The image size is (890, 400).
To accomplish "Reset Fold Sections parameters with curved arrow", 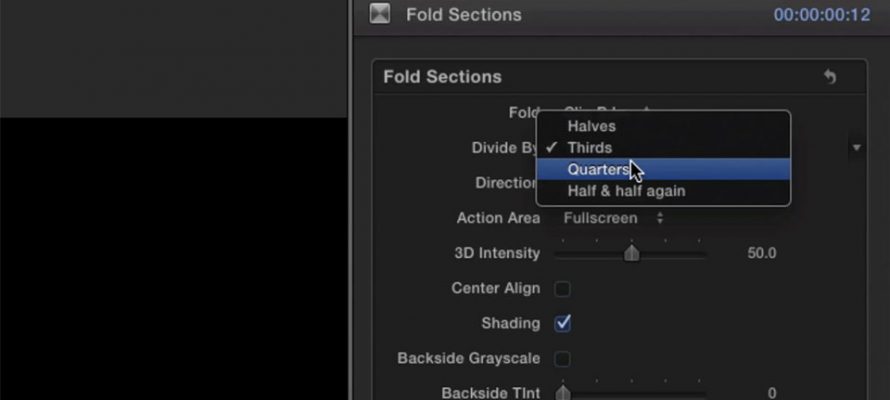I will [830, 77].
